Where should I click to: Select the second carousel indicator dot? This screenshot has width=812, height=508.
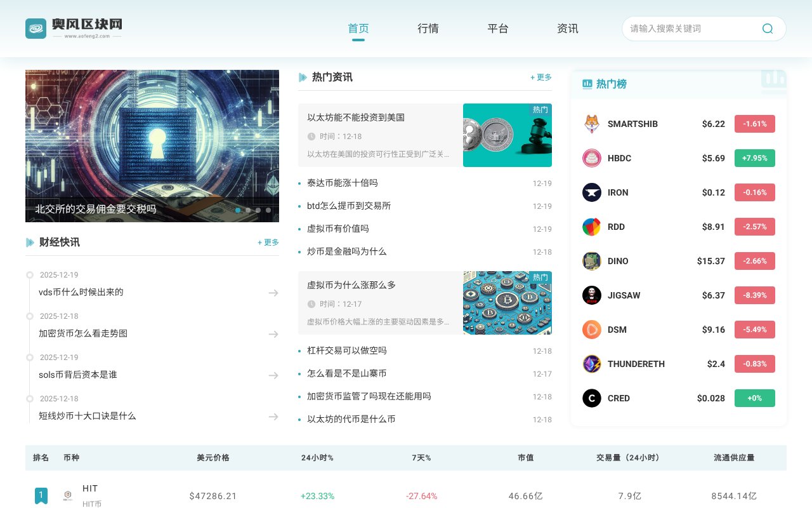tap(248, 210)
